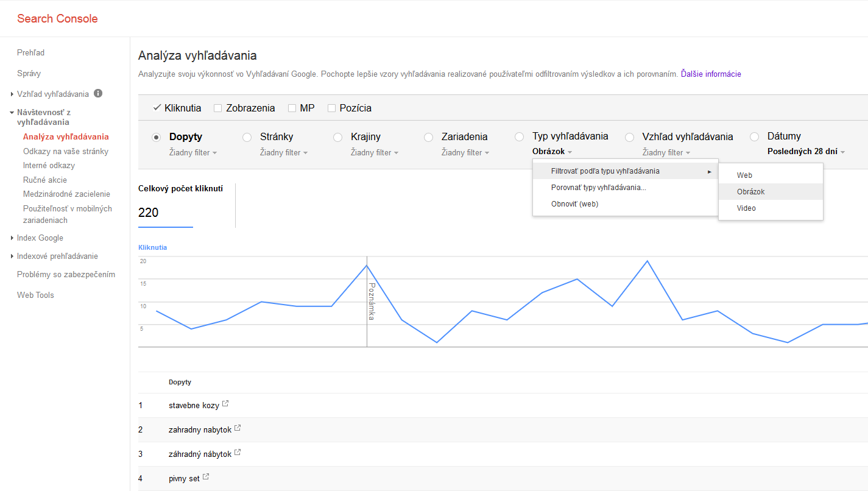Click info icon beside Vzhľad vyhľadávania
This screenshot has width=868, height=491.
[98, 94]
